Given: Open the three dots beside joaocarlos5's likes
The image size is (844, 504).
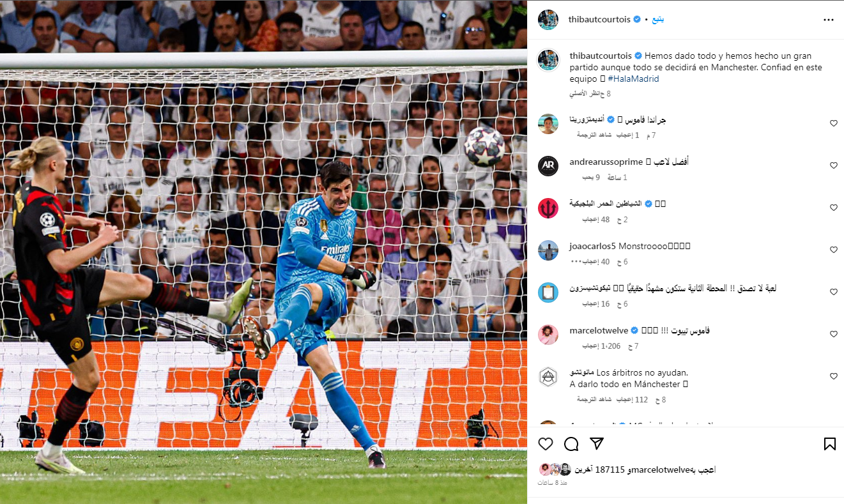Looking at the screenshot, I should click(x=574, y=261).
